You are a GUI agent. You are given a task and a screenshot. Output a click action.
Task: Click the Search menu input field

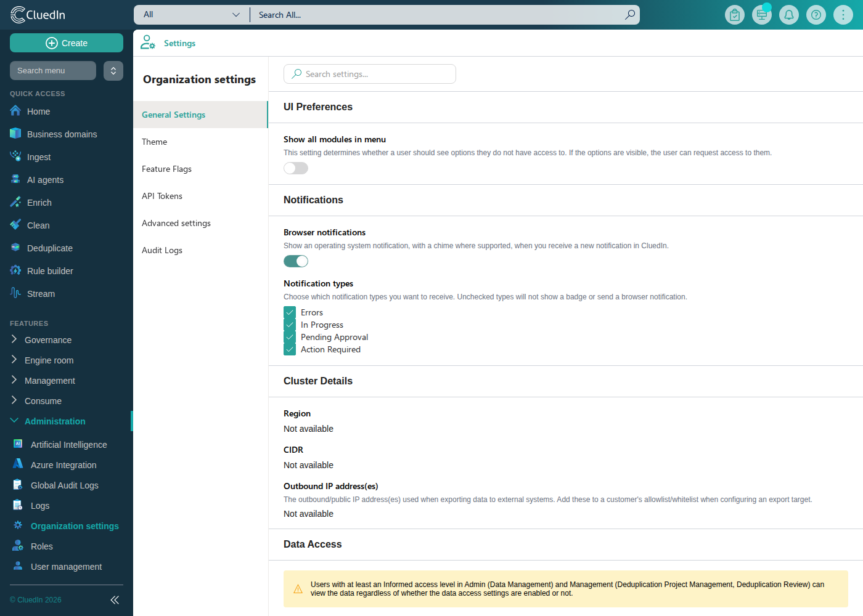[x=53, y=71]
